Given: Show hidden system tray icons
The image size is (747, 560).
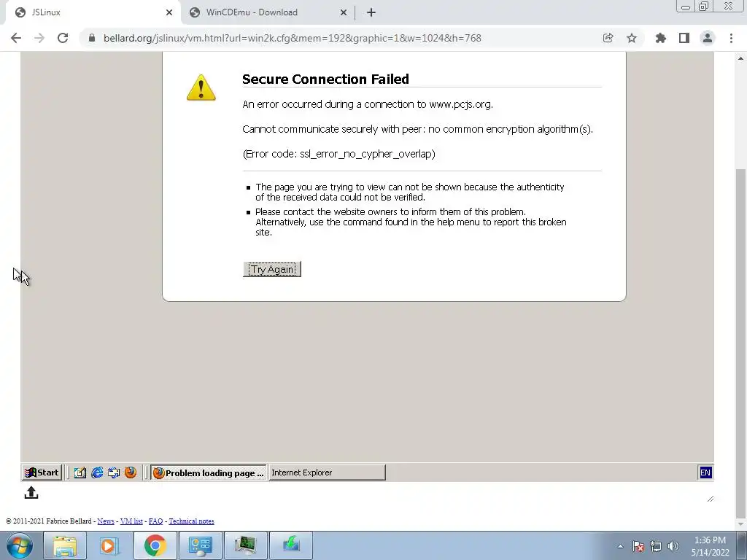Looking at the screenshot, I should 620,546.
